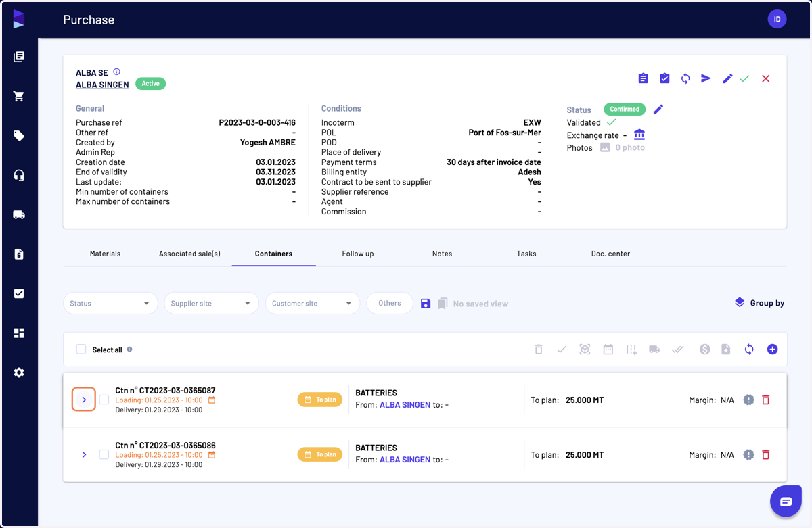Click the single checkmark icon in containers toolbar
Screen dimensions: 812x528
(x=562, y=350)
